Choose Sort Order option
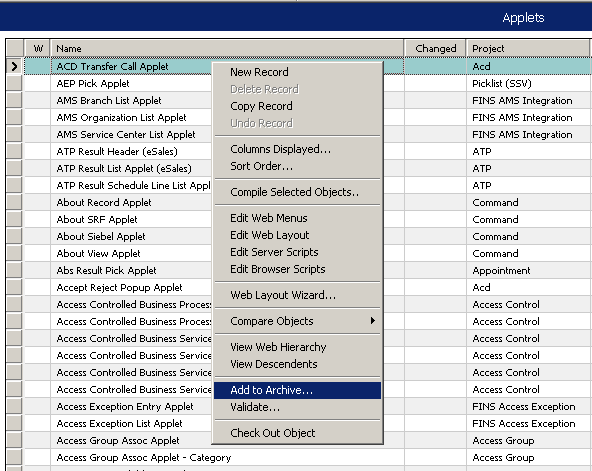The image size is (592, 471). (x=298, y=166)
